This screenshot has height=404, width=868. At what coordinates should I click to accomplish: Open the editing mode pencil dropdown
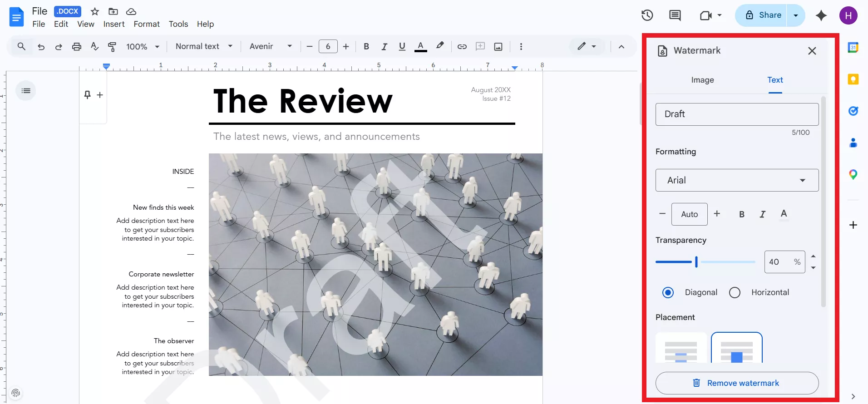pos(587,46)
